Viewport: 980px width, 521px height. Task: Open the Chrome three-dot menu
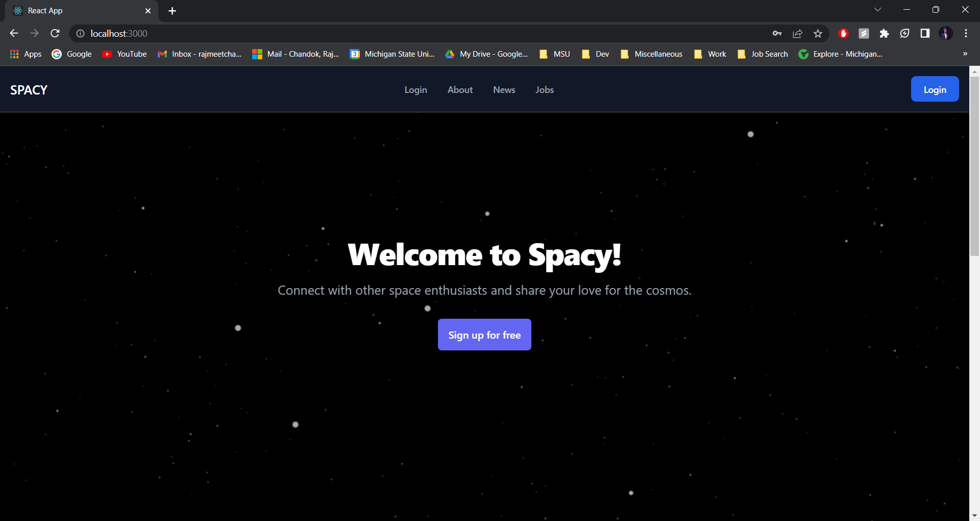pos(966,33)
